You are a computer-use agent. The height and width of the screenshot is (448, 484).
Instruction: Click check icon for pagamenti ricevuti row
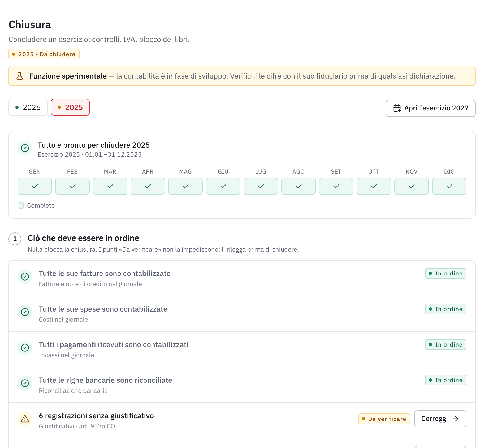point(25,348)
